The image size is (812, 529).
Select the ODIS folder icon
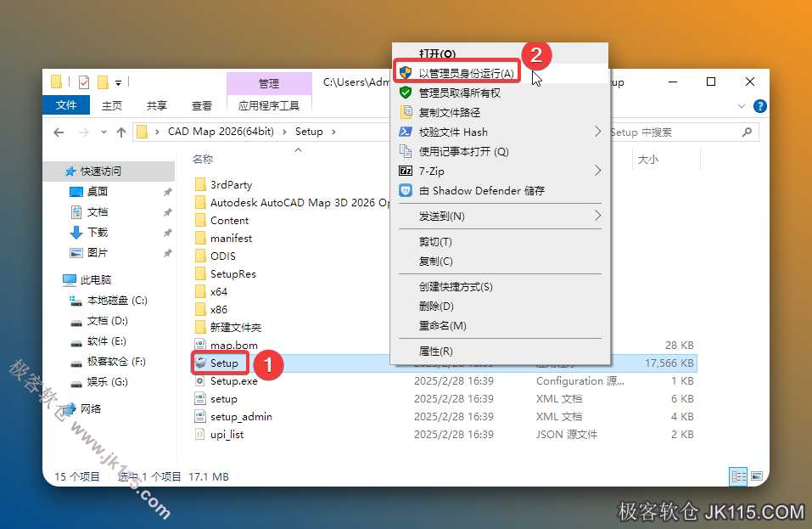(x=200, y=256)
